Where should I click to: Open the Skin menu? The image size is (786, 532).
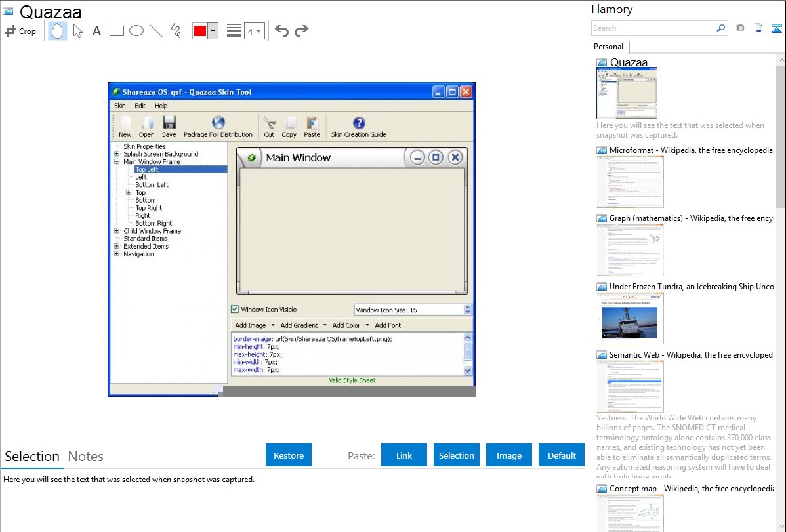tap(120, 106)
